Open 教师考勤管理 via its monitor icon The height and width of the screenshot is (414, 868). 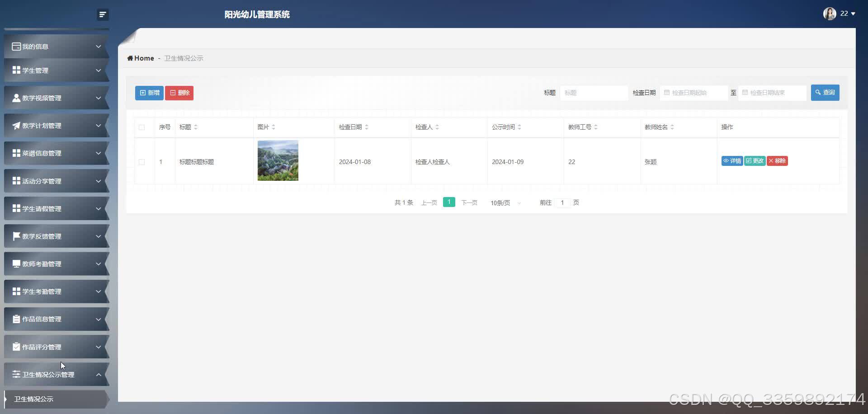pos(16,263)
